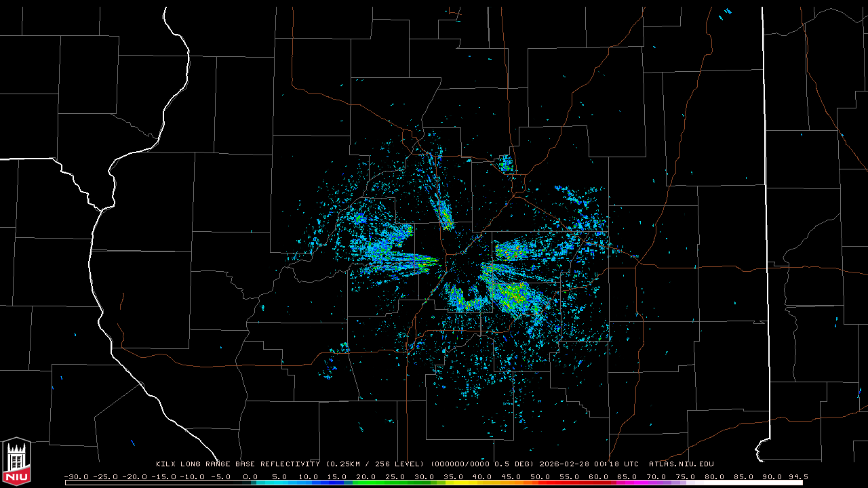Click the -30.0 reflectivity scale label
Image resolution: width=868 pixels, height=488 pixels.
click(76, 476)
